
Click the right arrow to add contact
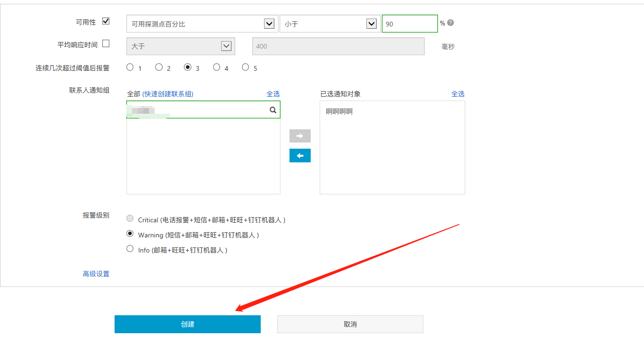coord(300,136)
